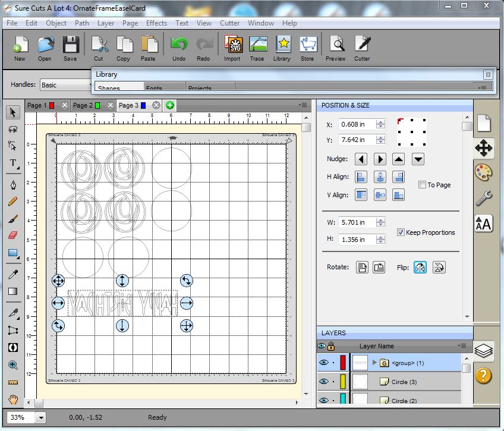Expand the <group> (1) layer
This screenshot has width=504, height=431.
(374, 362)
